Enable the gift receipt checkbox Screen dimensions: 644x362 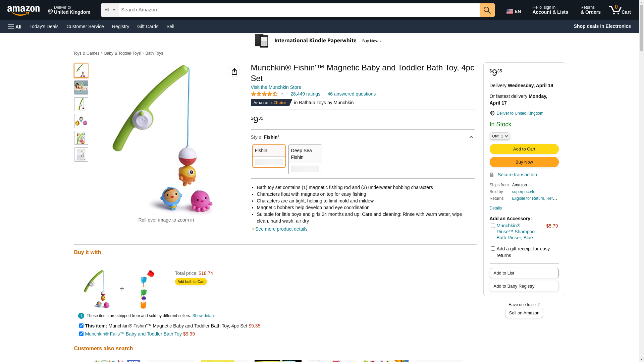click(x=493, y=249)
